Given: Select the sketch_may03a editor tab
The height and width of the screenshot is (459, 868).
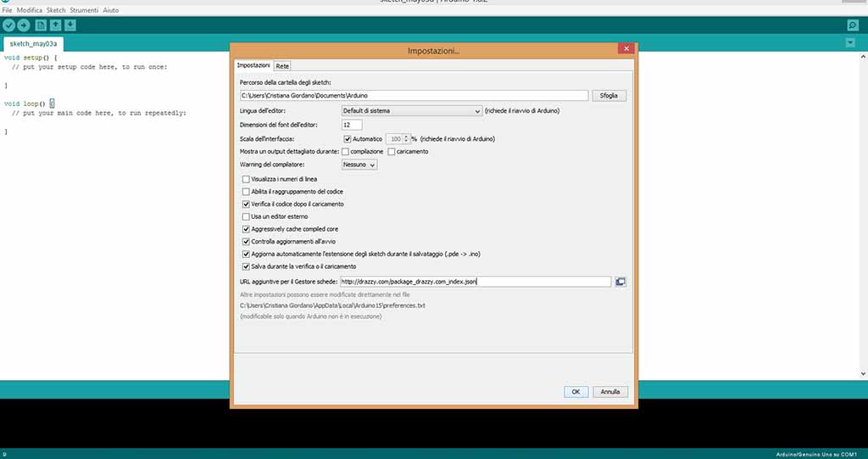Looking at the screenshot, I should (x=33, y=44).
